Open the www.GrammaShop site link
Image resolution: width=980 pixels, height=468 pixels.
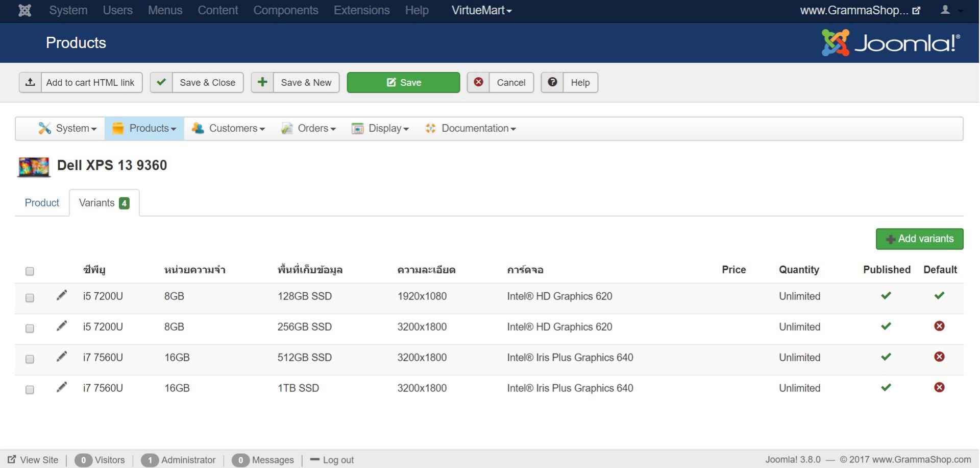pos(860,10)
